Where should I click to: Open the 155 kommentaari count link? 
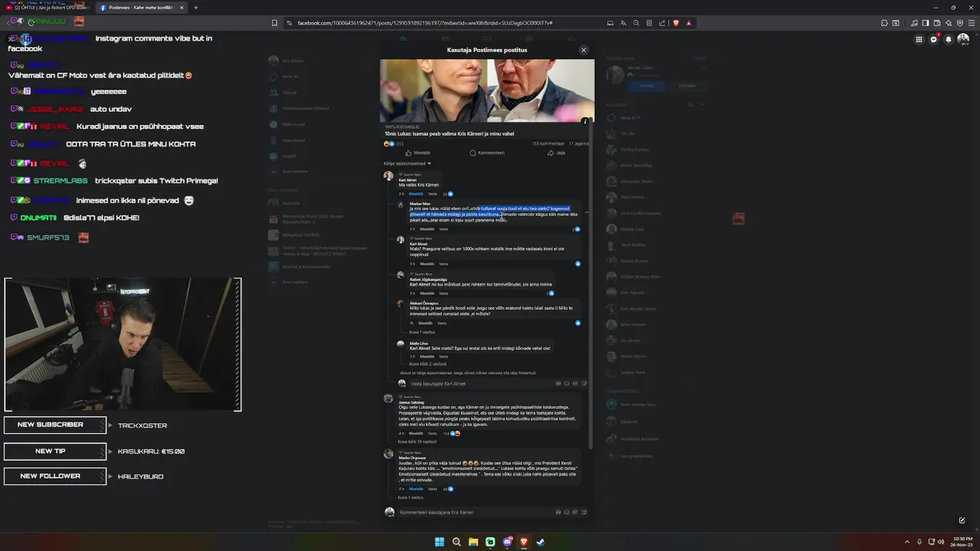[548, 143]
